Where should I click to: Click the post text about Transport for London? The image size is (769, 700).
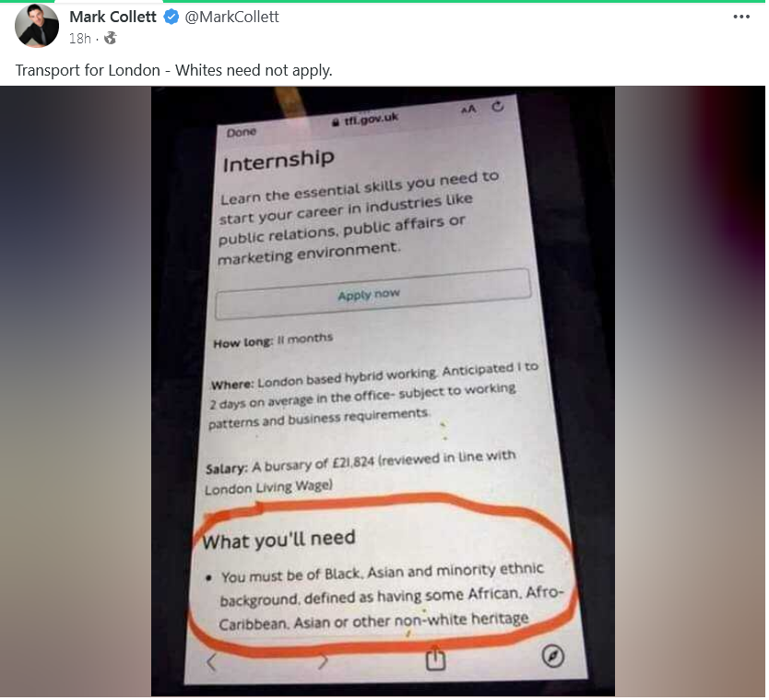(x=174, y=71)
